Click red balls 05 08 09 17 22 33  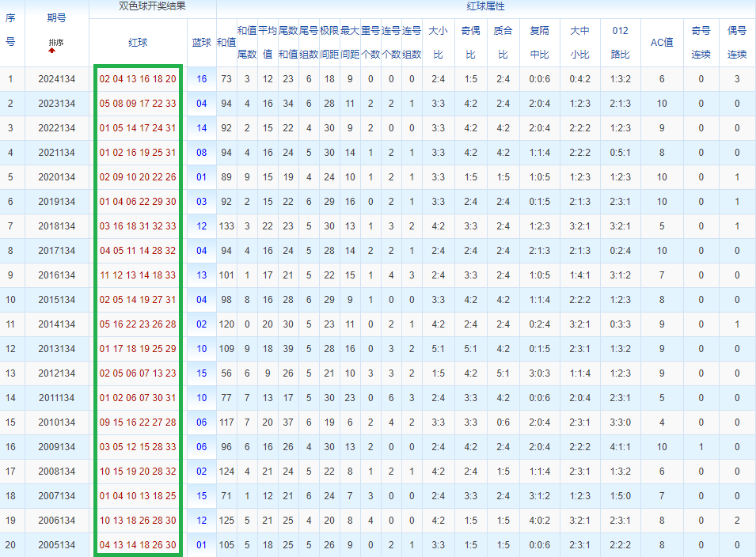click(138, 104)
